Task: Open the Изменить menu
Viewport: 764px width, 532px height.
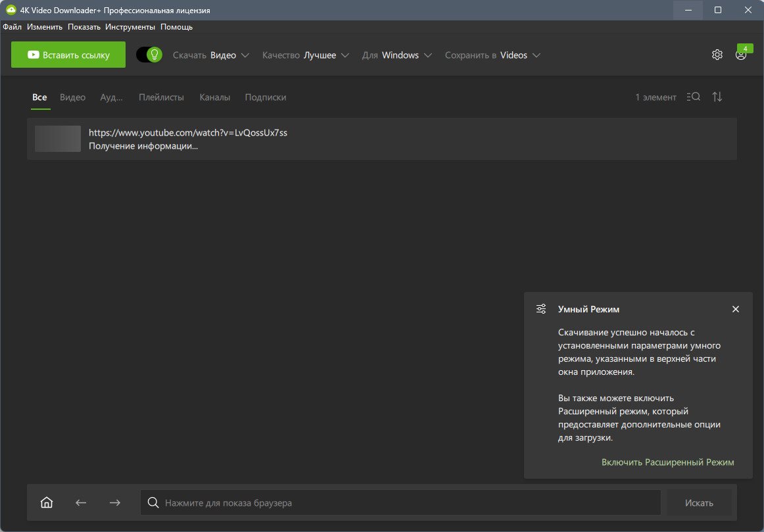Action: click(45, 27)
